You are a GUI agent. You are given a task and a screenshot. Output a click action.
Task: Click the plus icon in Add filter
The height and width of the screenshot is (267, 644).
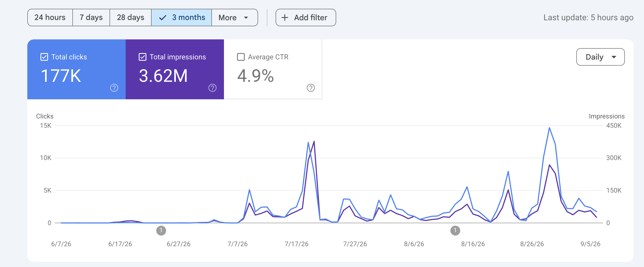pyautogui.click(x=285, y=18)
